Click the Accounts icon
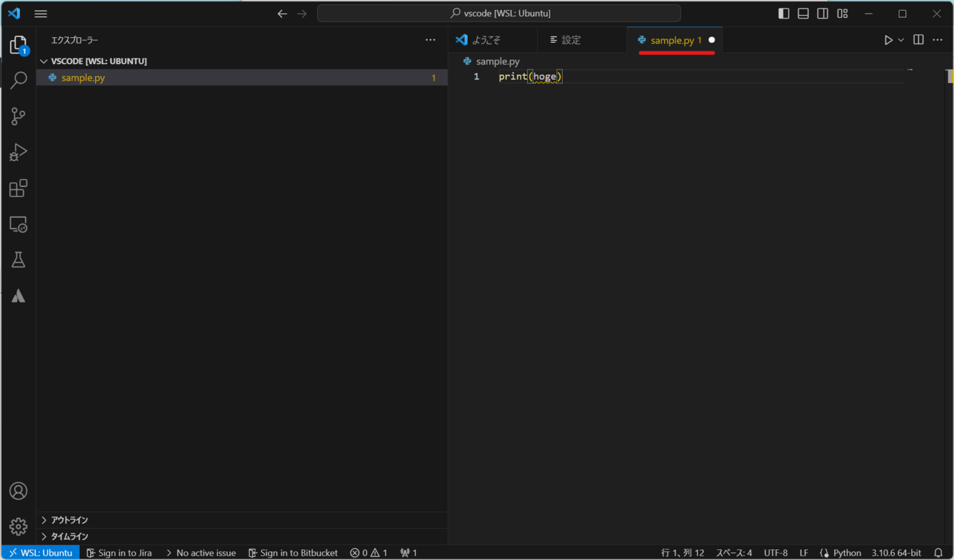 [x=19, y=491]
